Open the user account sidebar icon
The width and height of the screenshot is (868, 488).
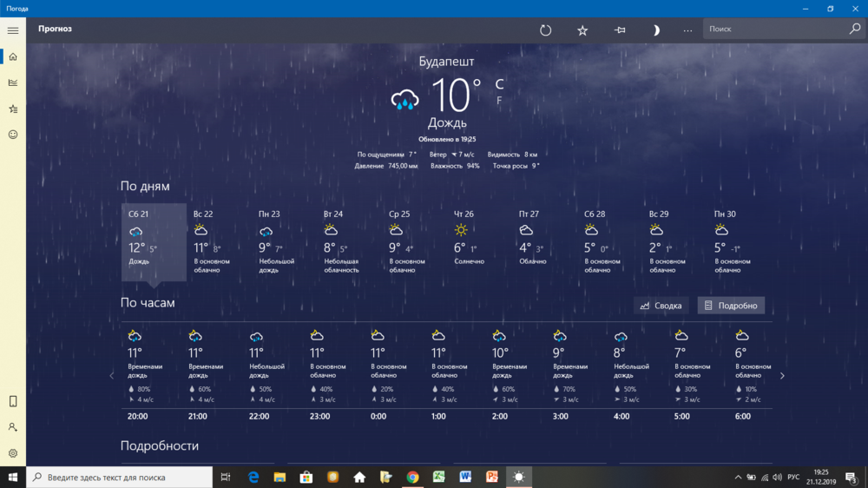[x=13, y=427]
